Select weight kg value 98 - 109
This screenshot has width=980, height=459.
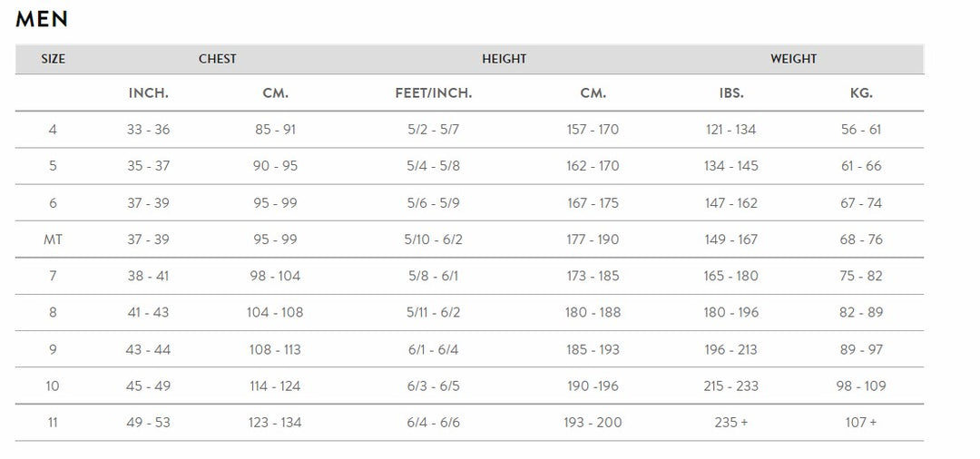click(861, 386)
